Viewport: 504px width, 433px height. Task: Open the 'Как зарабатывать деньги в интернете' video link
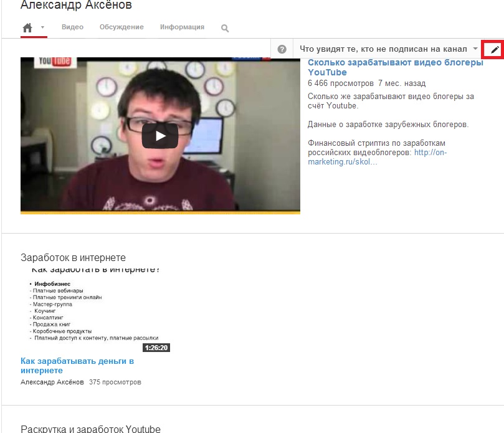tap(77, 366)
